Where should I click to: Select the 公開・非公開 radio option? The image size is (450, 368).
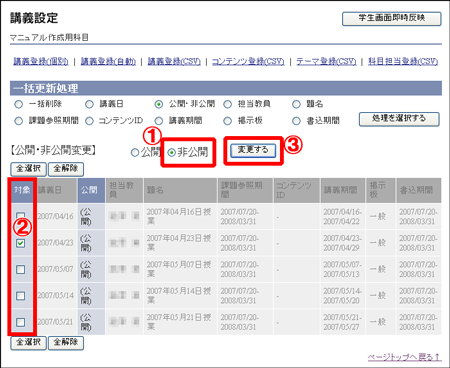pyautogui.click(x=159, y=104)
